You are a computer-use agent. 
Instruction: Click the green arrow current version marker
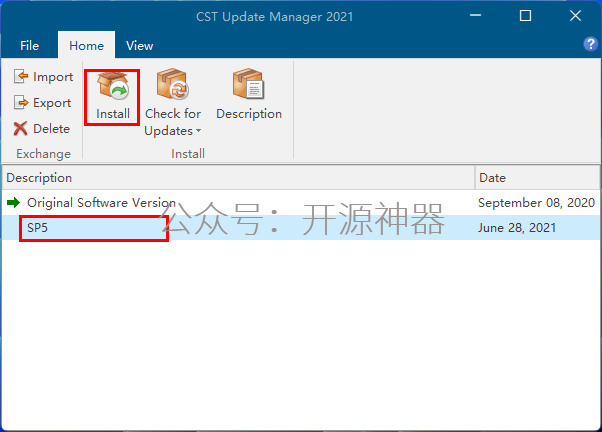(x=13, y=202)
